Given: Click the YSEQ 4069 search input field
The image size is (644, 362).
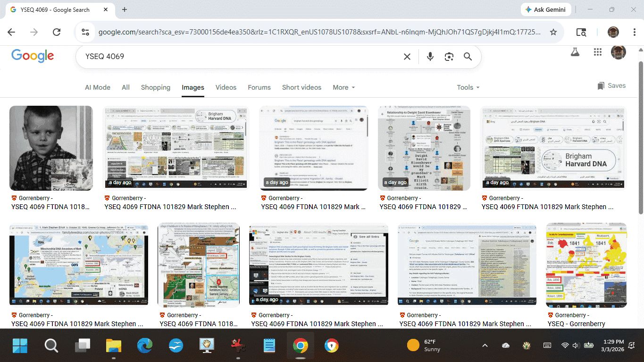Looking at the screenshot, I should [236, 57].
